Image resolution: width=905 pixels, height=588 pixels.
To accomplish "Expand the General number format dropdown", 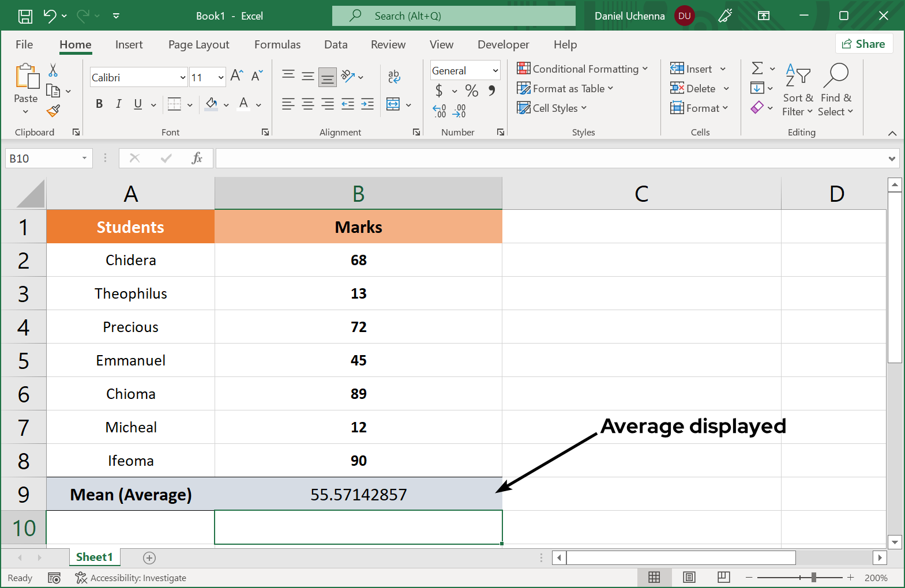I will tap(495, 71).
